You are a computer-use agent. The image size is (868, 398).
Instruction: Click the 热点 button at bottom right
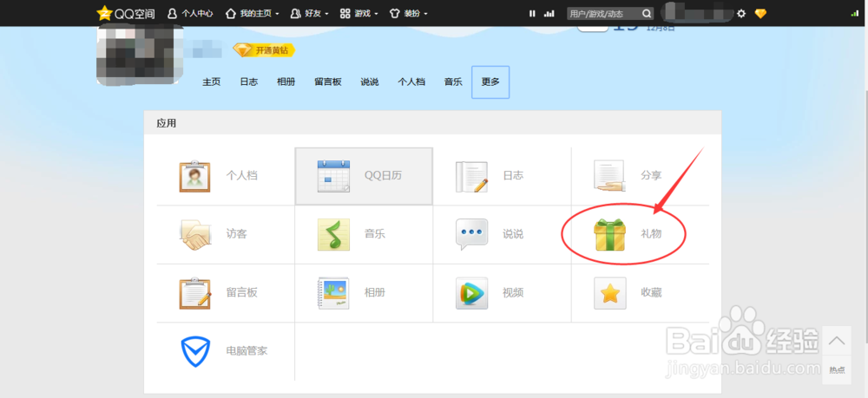click(837, 369)
